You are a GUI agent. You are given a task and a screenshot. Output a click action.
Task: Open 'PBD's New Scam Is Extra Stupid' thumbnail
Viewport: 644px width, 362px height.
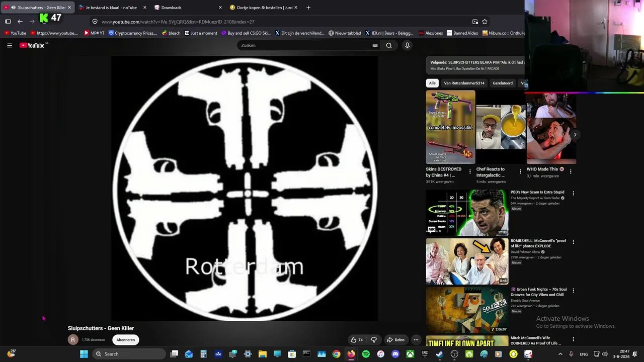click(x=467, y=213)
